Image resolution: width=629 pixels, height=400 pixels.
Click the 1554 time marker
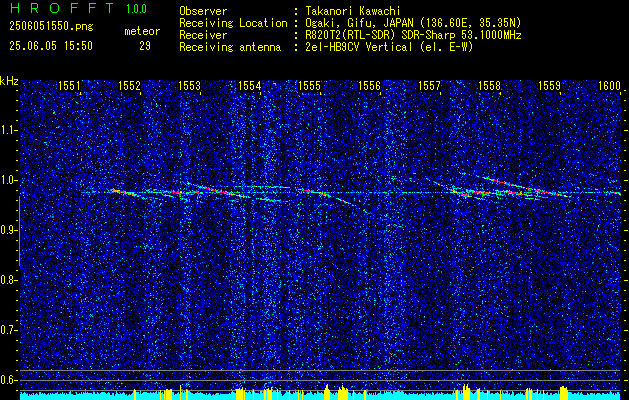coord(250,85)
